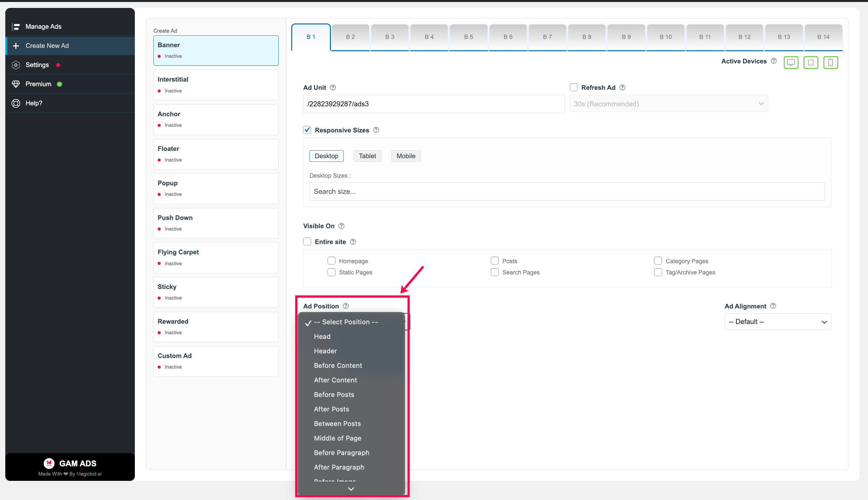Screen dimensions: 868x500
Task: Open the 30s (Recommended) refresh dropdown
Action: [x=668, y=104]
